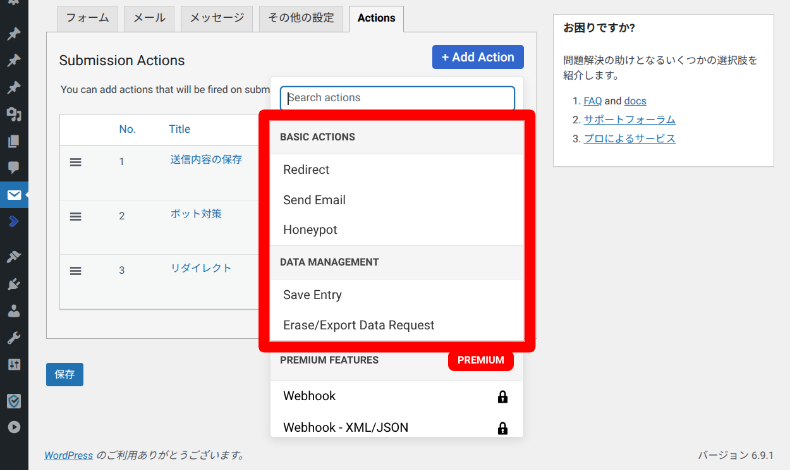Grab the drag handle on row 1

(x=76, y=162)
